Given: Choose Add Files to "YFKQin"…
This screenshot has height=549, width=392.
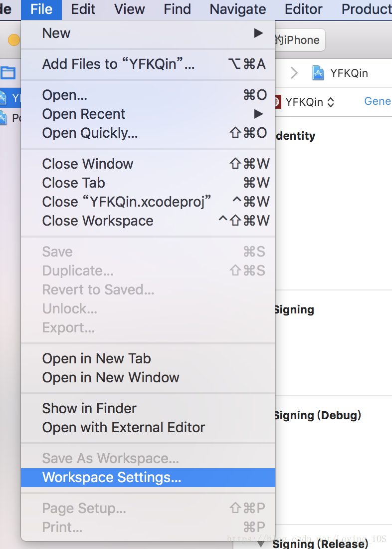Looking at the screenshot, I should 148,64.
